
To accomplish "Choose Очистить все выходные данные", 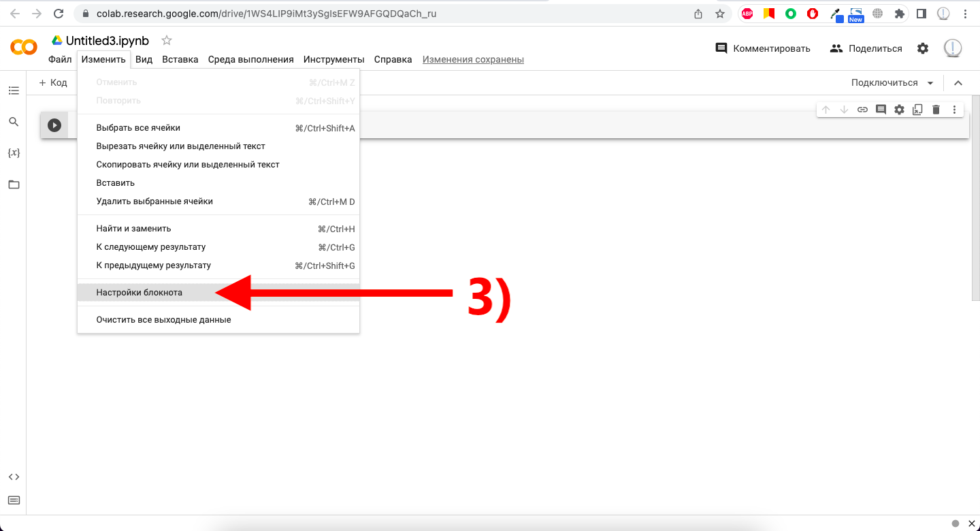I will pos(218,320).
